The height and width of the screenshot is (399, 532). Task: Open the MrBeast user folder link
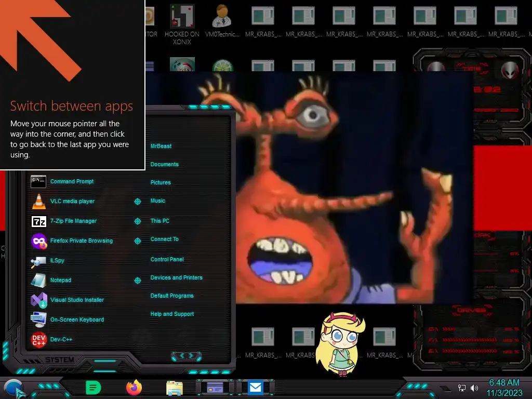click(161, 146)
